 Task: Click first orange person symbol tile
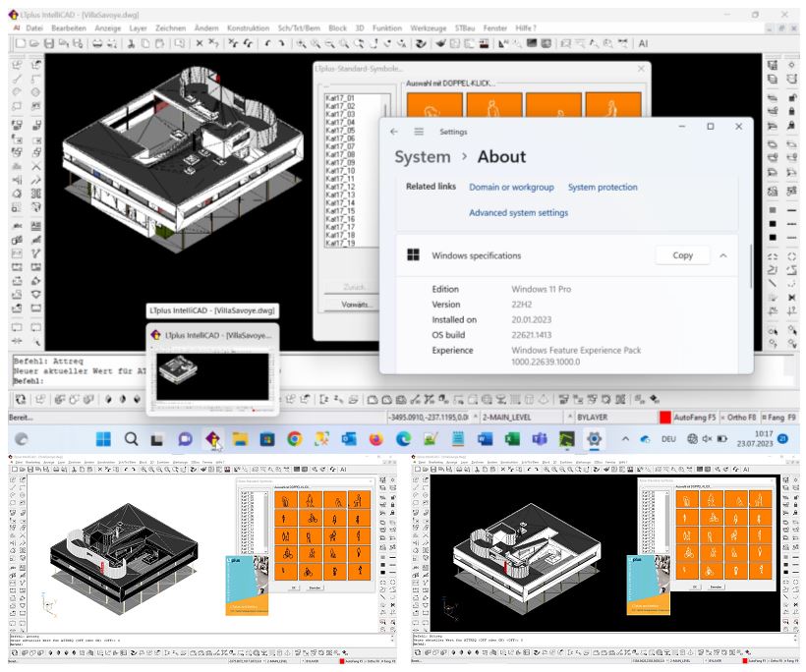(x=433, y=105)
